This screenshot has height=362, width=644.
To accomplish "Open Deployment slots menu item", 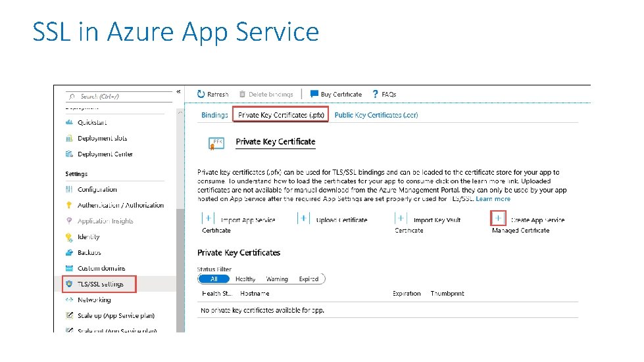I will coord(102,138).
